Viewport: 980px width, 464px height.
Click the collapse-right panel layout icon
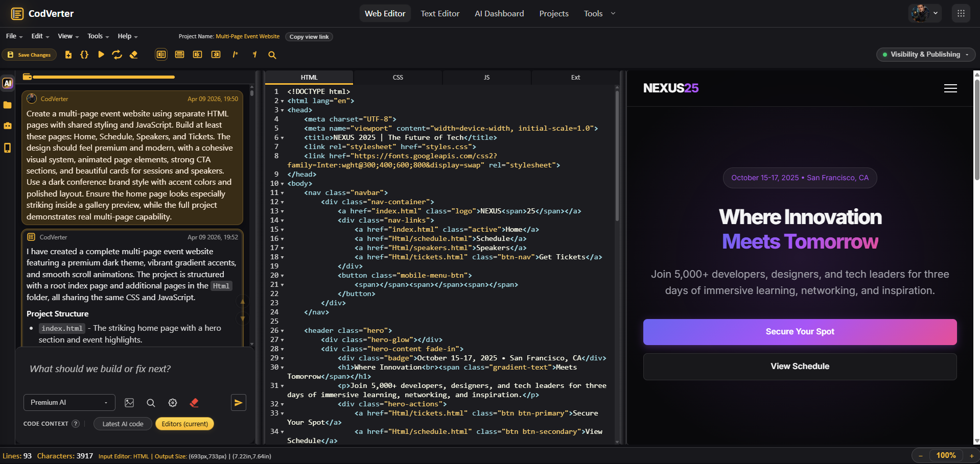(x=216, y=55)
